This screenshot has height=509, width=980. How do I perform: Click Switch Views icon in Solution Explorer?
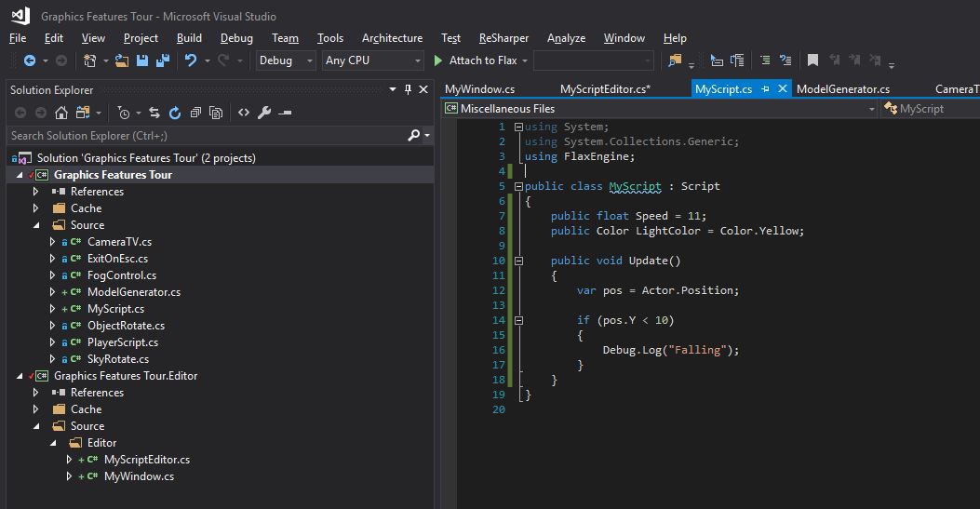click(83, 113)
